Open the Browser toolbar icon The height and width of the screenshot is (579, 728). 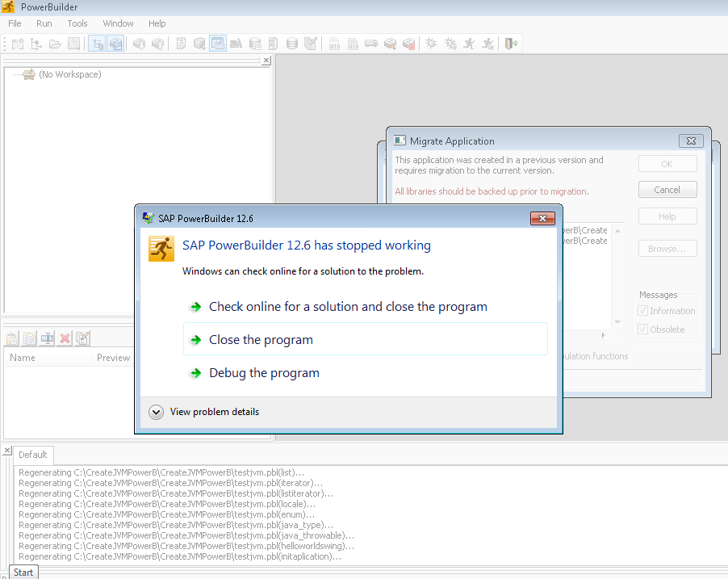coord(199,44)
